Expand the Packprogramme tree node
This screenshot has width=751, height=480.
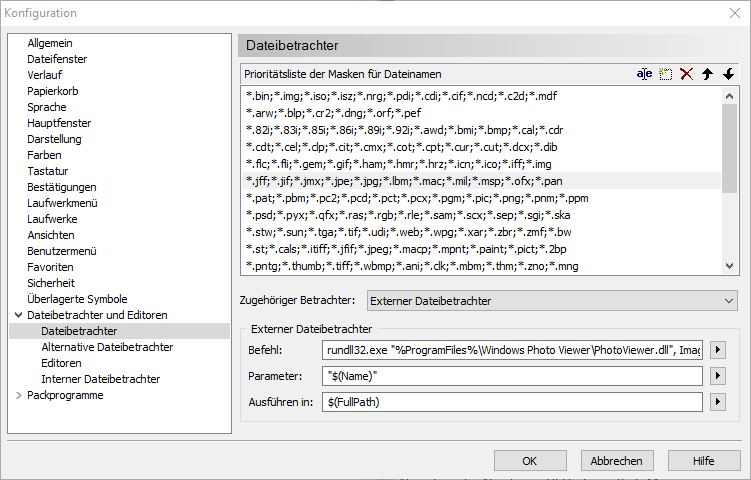pos(18,395)
